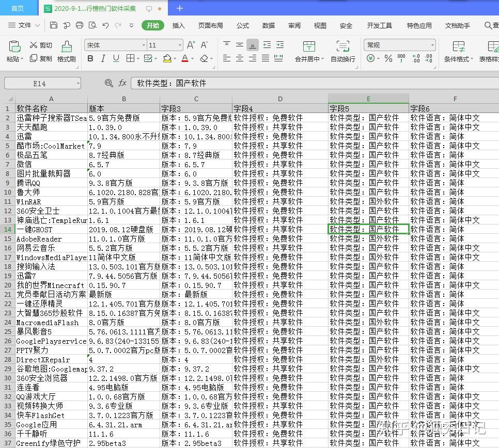Select the Format Painter (格式刷) brush
The width and height of the screenshot is (499, 448).
coord(67,51)
